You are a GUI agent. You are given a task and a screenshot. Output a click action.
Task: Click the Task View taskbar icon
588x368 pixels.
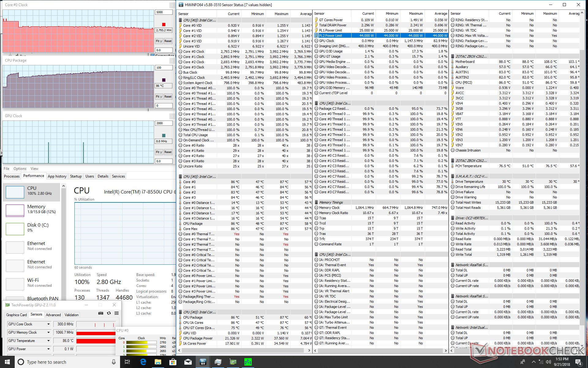tap(127, 362)
